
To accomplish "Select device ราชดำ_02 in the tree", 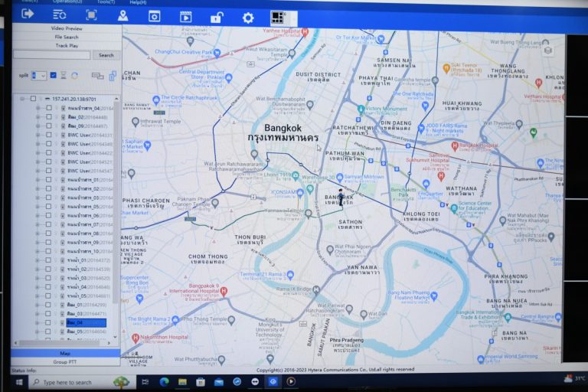I will click(x=89, y=269).
